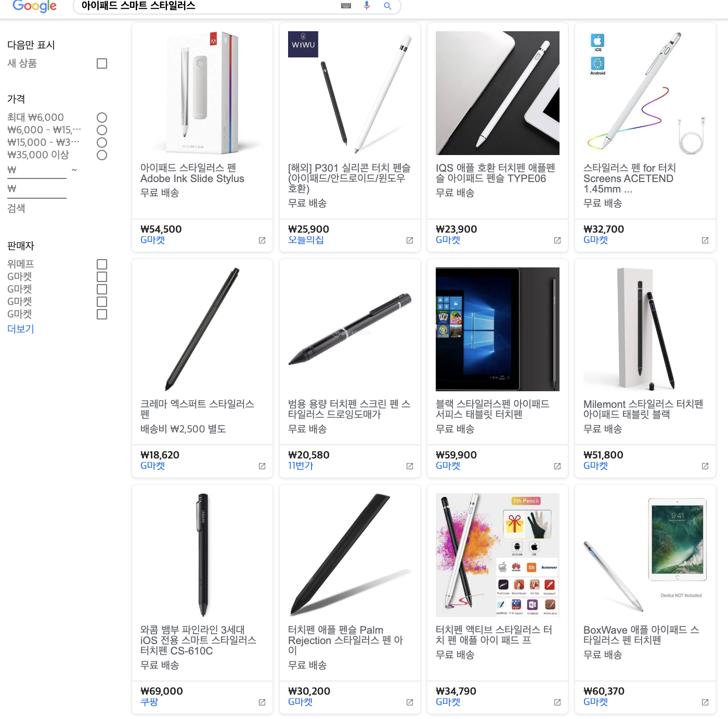Expand seller list with 더보기
The image size is (728, 719).
[x=21, y=329]
